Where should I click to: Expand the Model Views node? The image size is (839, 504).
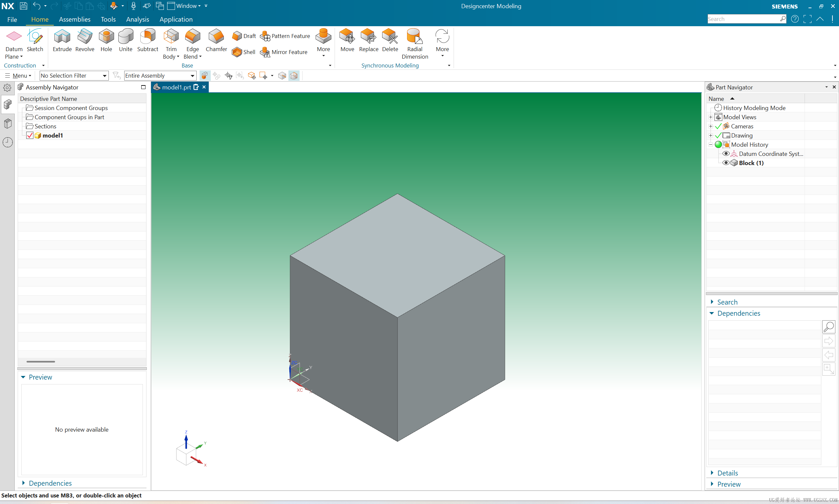coord(711,117)
